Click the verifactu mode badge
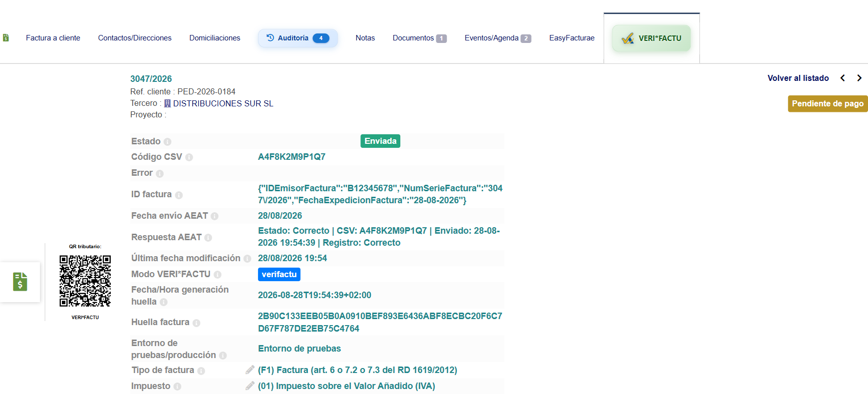 (x=279, y=275)
